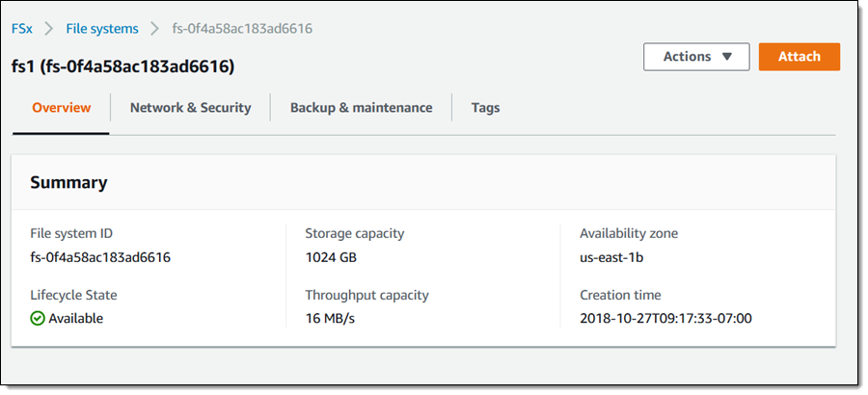Click the green Available status check icon
This screenshot has height=395, width=868.
38,318
